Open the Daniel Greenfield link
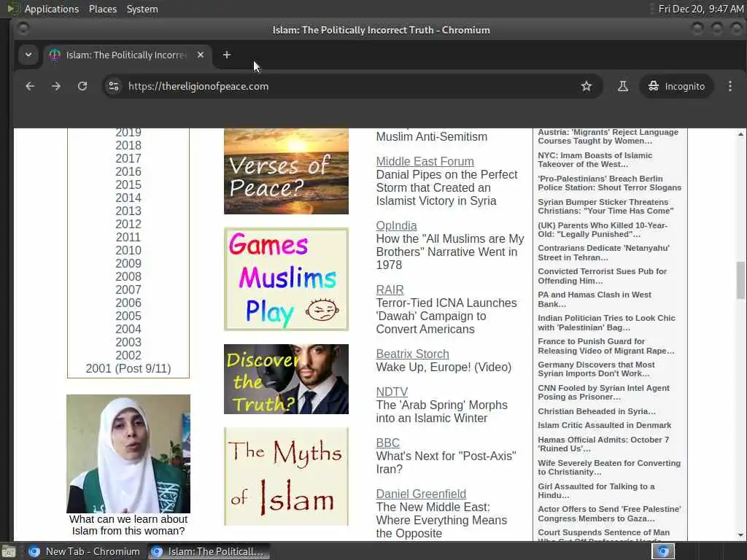Image resolution: width=747 pixels, height=560 pixels. [421, 494]
